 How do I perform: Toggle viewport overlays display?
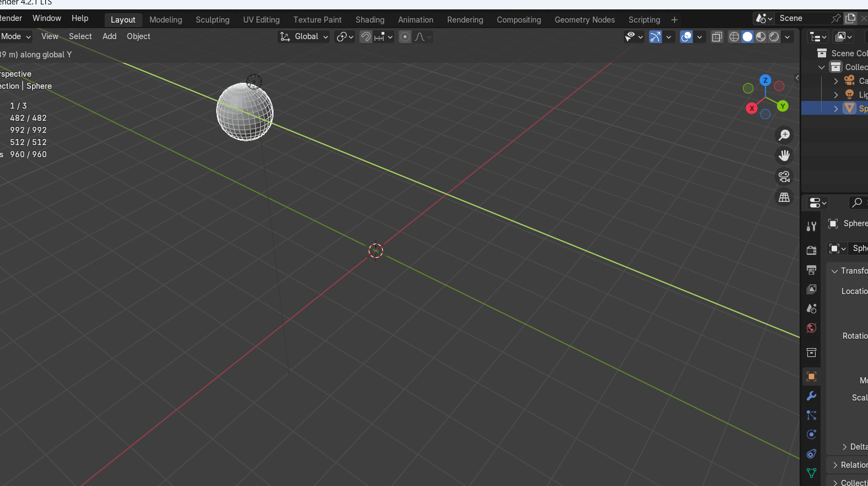pyautogui.click(x=686, y=37)
